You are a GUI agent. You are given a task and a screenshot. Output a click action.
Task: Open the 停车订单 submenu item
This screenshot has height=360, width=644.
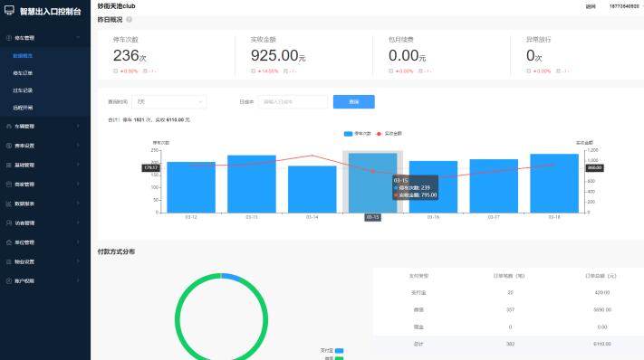click(x=23, y=73)
